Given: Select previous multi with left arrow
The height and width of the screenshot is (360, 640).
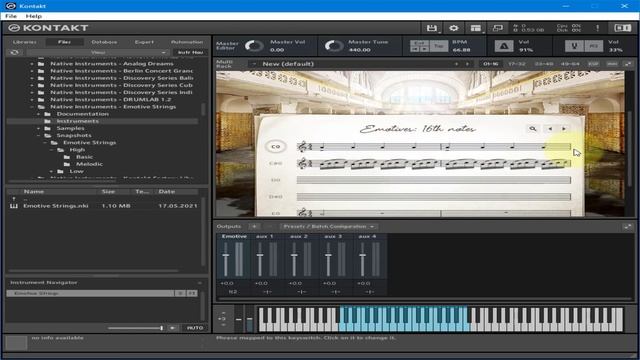Looking at the screenshot, I should point(456,64).
